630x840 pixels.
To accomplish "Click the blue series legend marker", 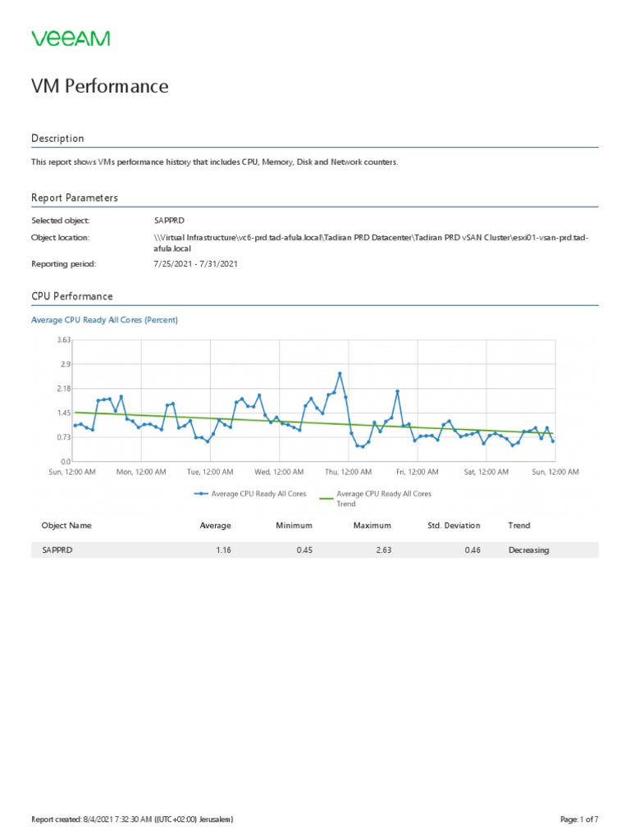I will 202,494.
